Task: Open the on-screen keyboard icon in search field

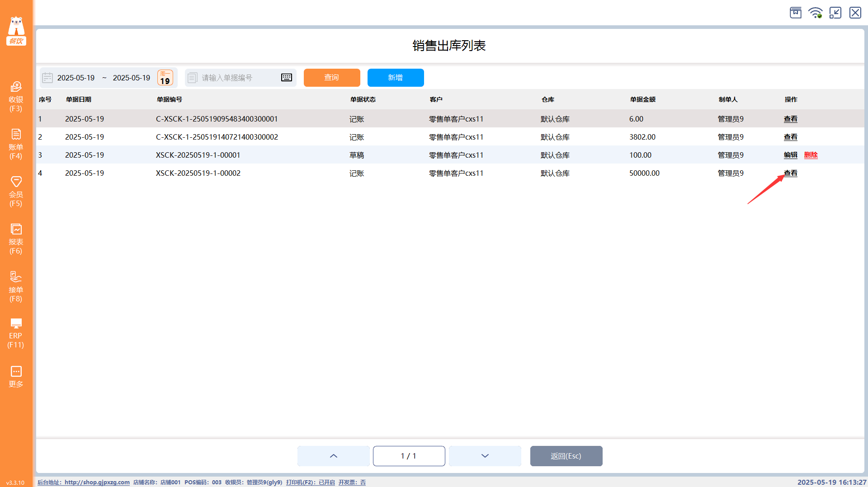Action: pyautogui.click(x=287, y=78)
